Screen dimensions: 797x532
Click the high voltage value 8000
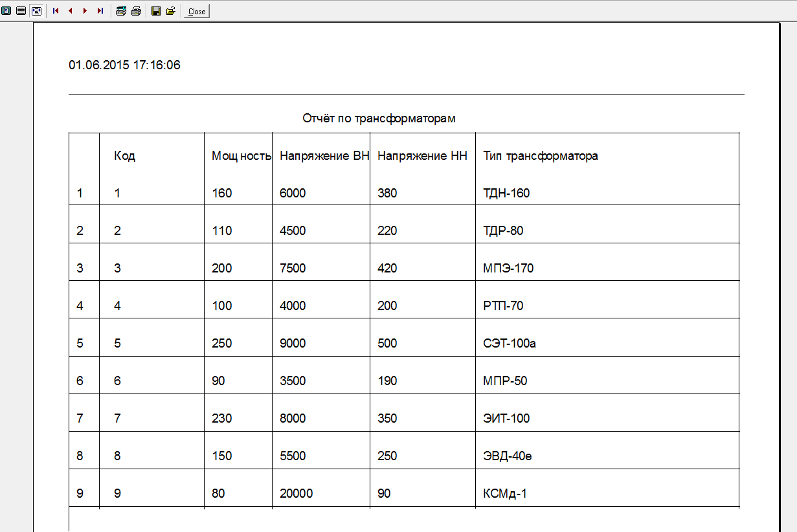(x=293, y=418)
